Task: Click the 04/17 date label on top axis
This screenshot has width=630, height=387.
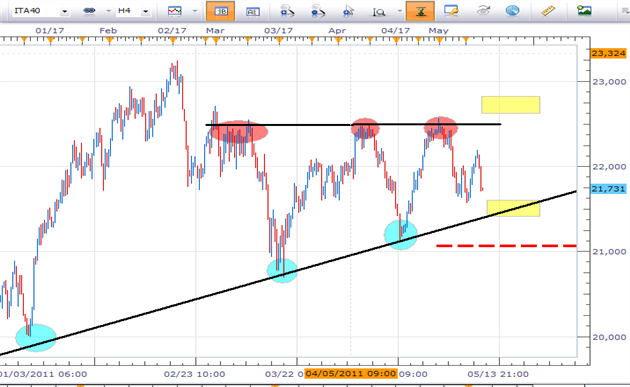Action: coord(395,31)
